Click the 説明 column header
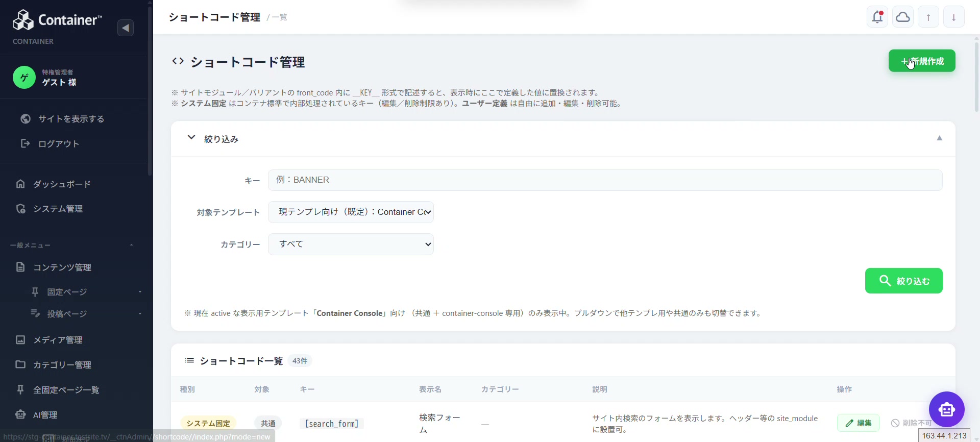 (600, 389)
